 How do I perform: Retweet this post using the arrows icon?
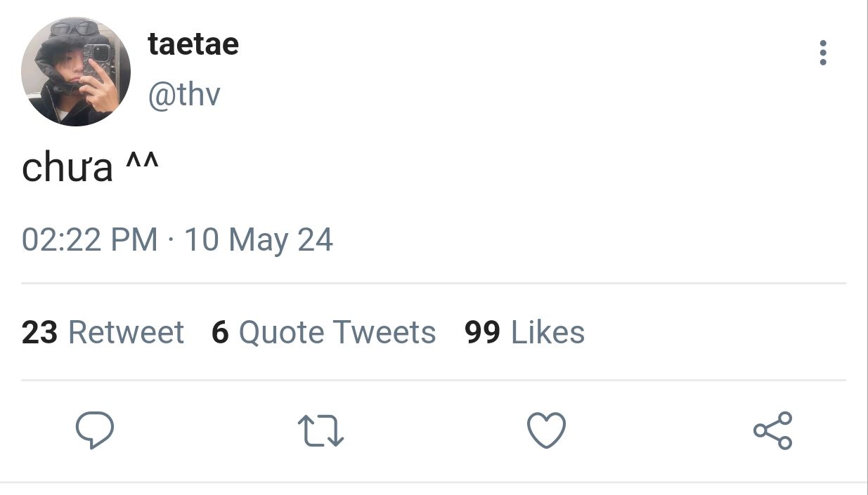coord(320,430)
